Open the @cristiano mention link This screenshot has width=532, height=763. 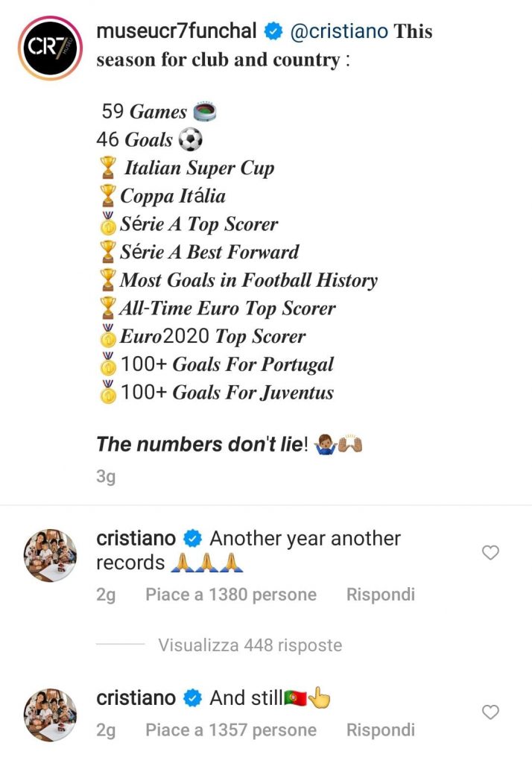[338, 31]
